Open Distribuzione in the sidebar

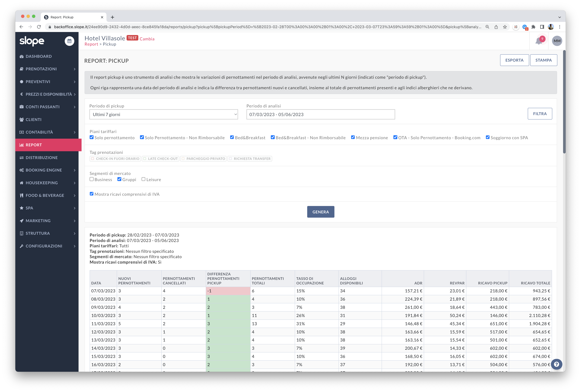(47, 158)
